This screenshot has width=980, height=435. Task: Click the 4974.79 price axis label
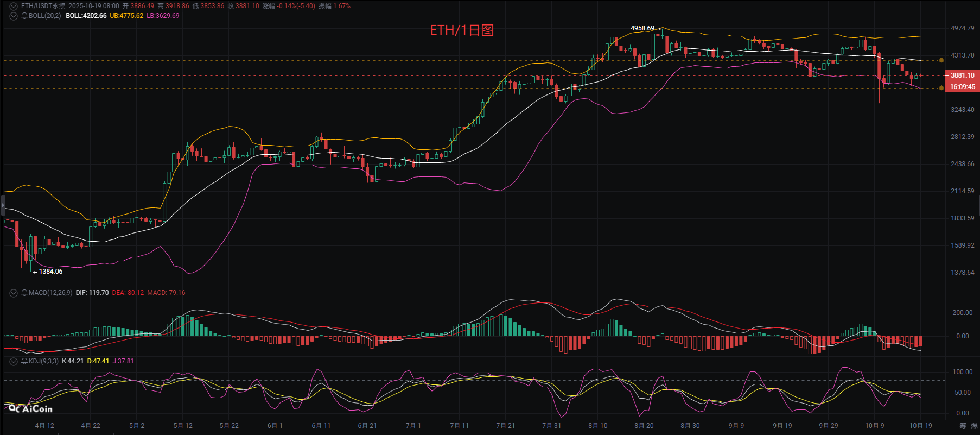pyautogui.click(x=963, y=28)
